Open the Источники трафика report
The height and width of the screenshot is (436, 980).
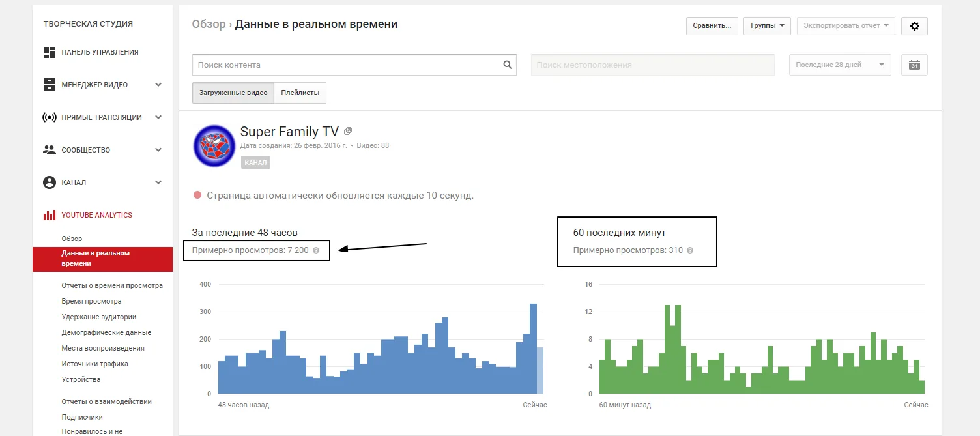[x=94, y=364]
